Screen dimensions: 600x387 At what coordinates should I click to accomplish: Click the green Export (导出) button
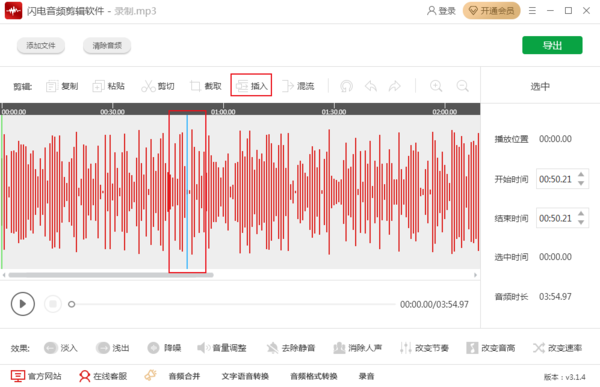click(552, 45)
